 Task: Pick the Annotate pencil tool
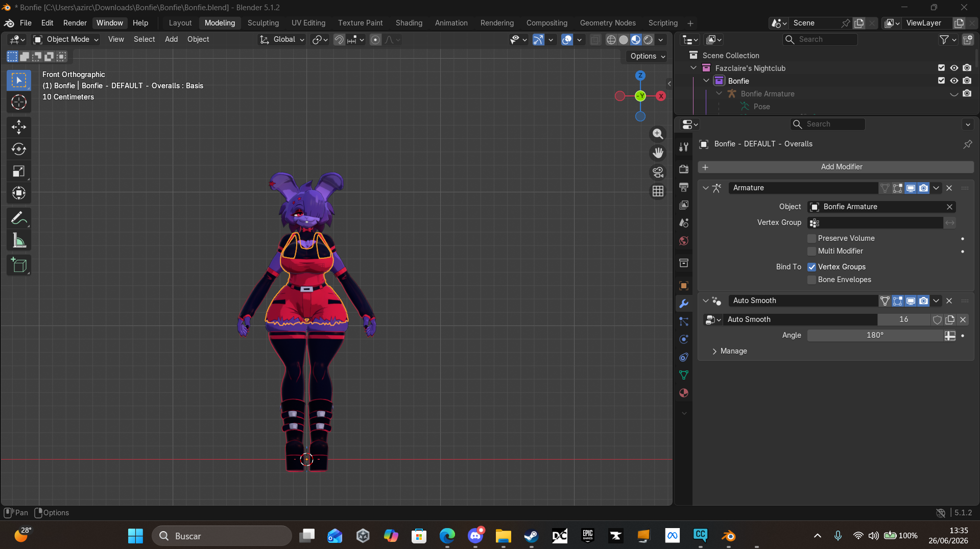coord(19,218)
